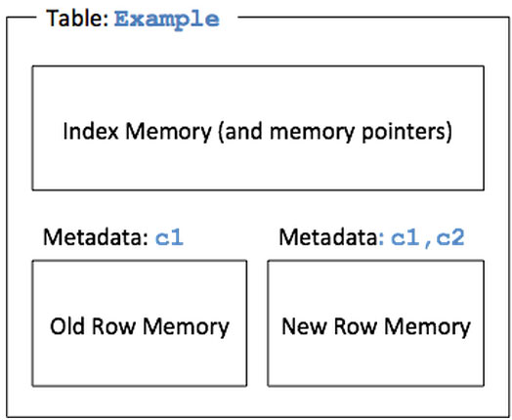This screenshot has height=420, width=512.
Task: Select the Old Row Memory box
Action: tap(140, 323)
